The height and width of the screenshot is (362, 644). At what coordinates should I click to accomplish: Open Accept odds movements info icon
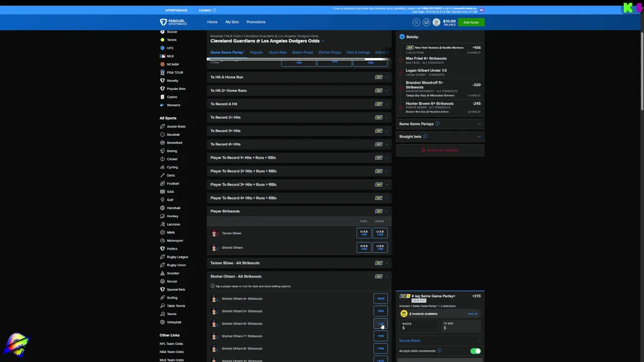[439, 351]
